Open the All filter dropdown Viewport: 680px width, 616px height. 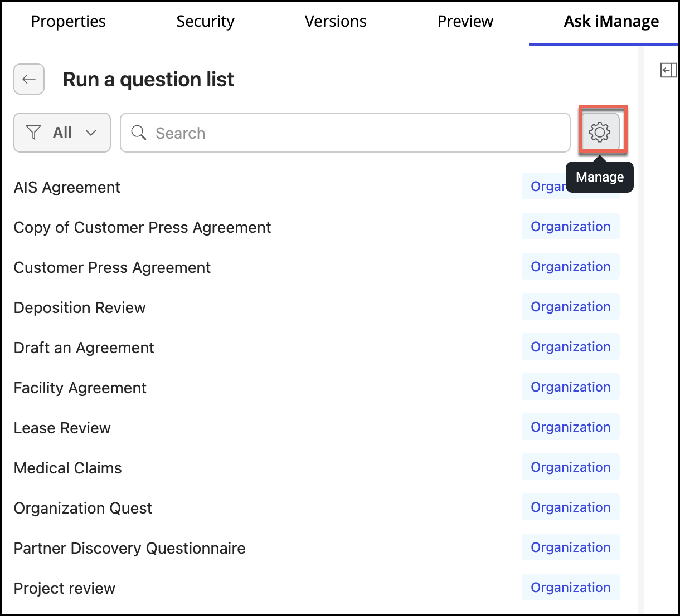pos(62,133)
